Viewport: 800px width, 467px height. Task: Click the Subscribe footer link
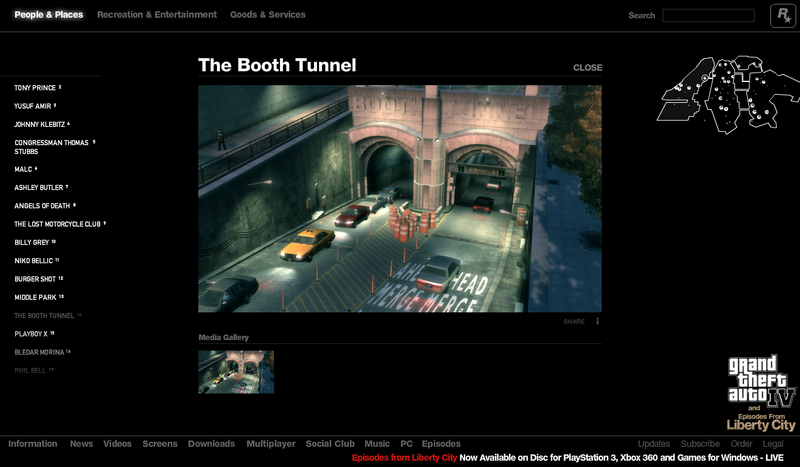point(700,444)
